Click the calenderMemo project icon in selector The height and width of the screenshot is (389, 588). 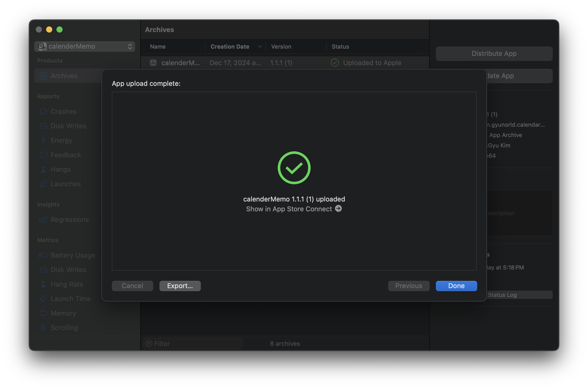[42, 46]
